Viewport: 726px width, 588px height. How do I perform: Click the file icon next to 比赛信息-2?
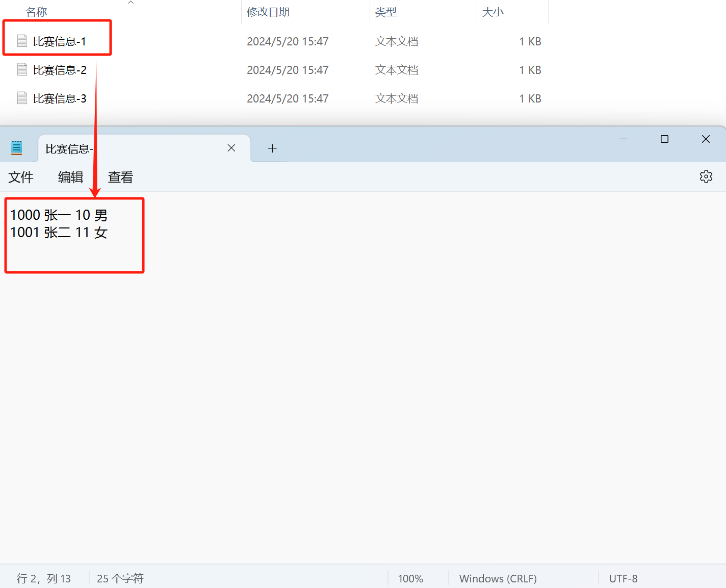(x=22, y=69)
